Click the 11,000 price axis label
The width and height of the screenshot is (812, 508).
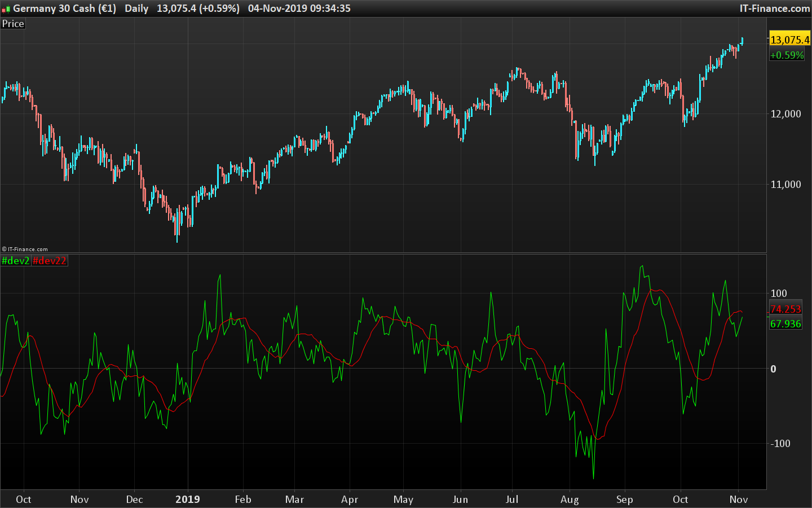click(785, 184)
